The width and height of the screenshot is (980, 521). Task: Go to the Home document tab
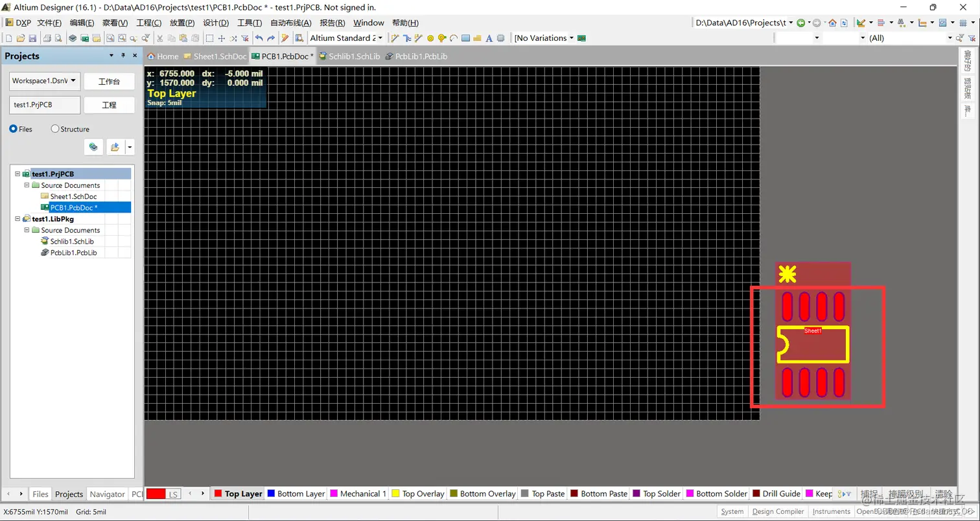[x=163, y=56]
